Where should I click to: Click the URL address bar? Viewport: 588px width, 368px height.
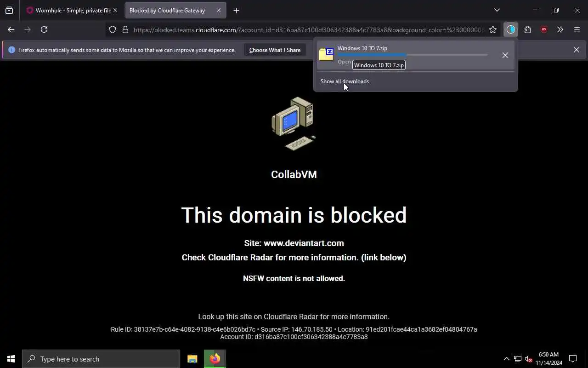click(309, 30)
